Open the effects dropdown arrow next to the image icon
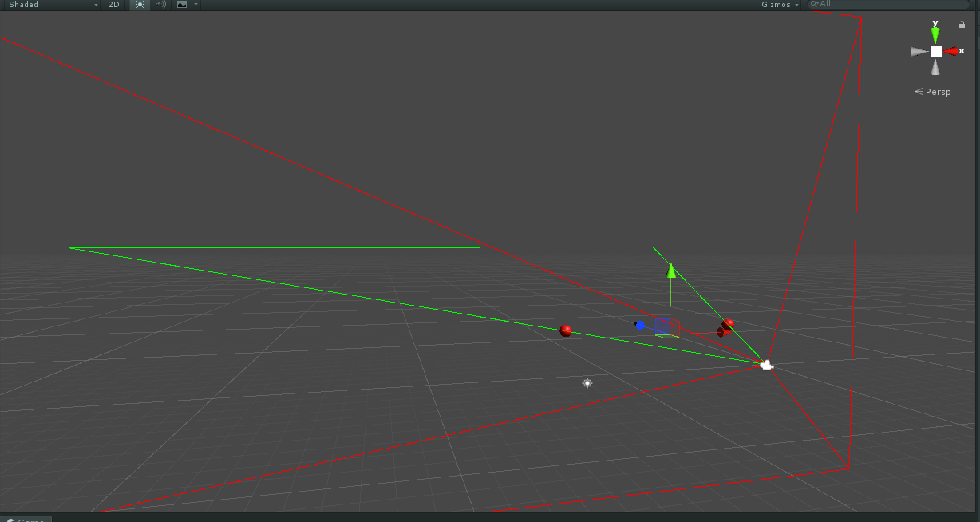980x522 pixels. click(x=194, y=5)
